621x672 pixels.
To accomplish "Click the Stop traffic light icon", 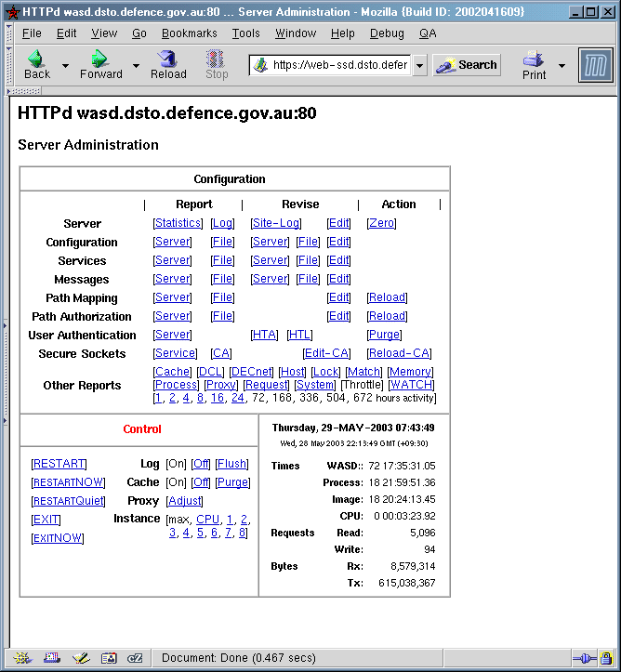I will pos(216,59).
